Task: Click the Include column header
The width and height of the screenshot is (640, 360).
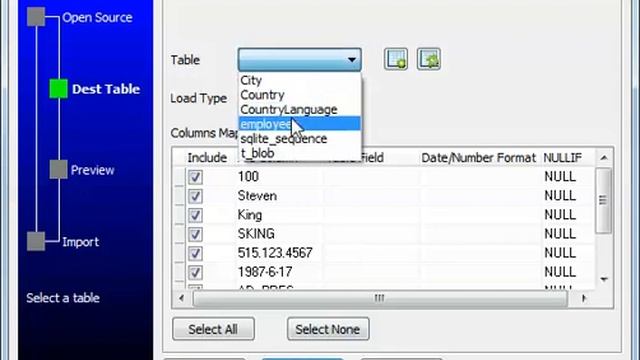Action: coord(207,158)
